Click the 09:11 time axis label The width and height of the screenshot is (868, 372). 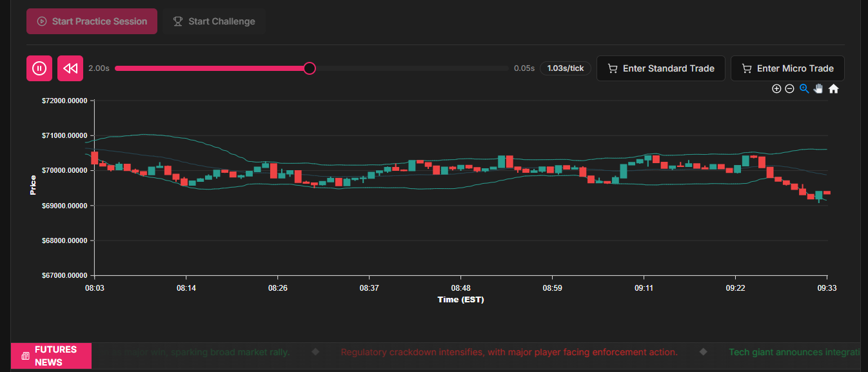tap(644, 288)
